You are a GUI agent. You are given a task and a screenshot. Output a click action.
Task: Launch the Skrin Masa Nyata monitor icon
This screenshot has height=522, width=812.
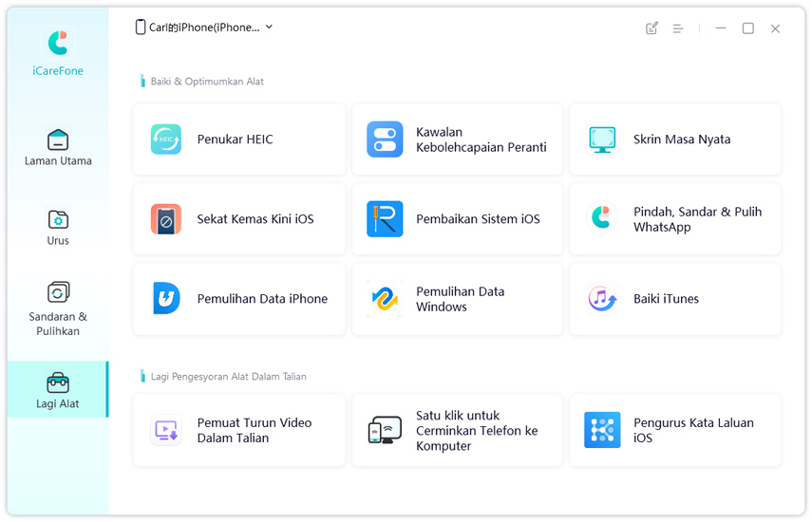click(x=602, y=140)
